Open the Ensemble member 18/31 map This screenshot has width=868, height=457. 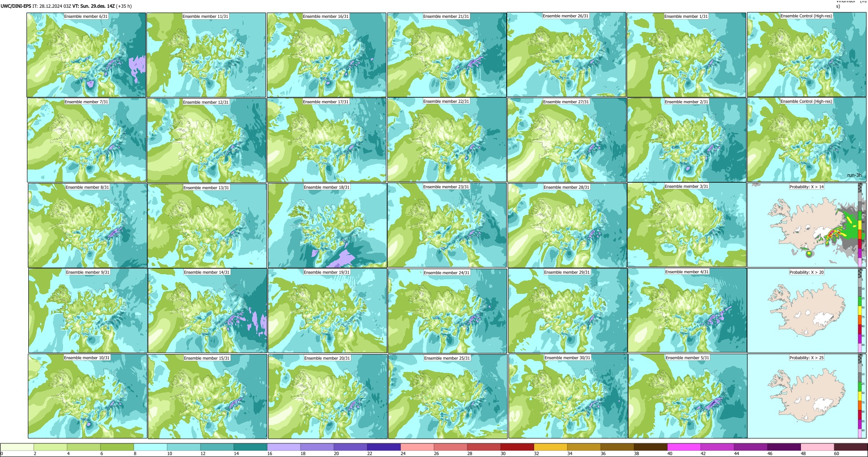tap(327, 225)
